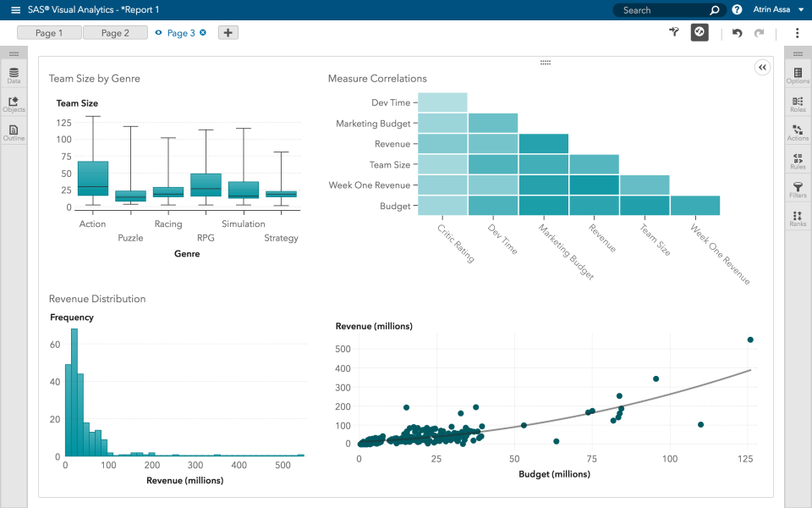Image resolution: width=812 pixels, height=508 pixels.
Task: Undo the last report change
Action: pos(736,32)
